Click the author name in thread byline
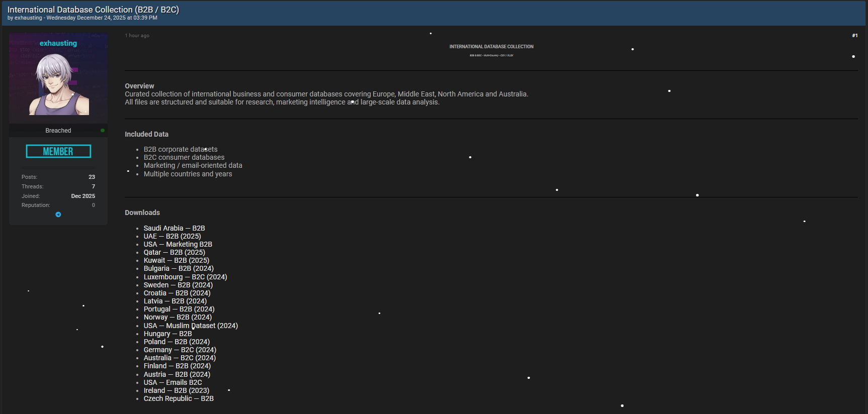868x414 pixels. (x=28, y=18)
